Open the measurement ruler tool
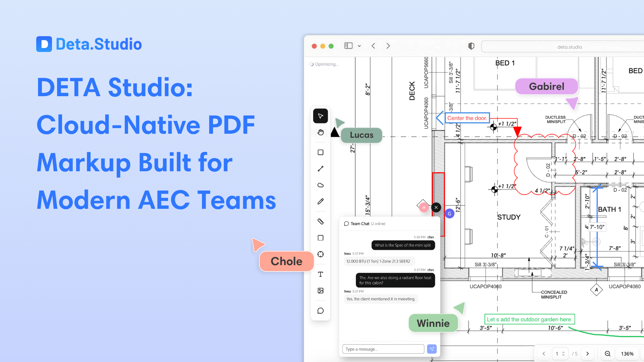This screenshot has height=362, width=644. [320, 221]
